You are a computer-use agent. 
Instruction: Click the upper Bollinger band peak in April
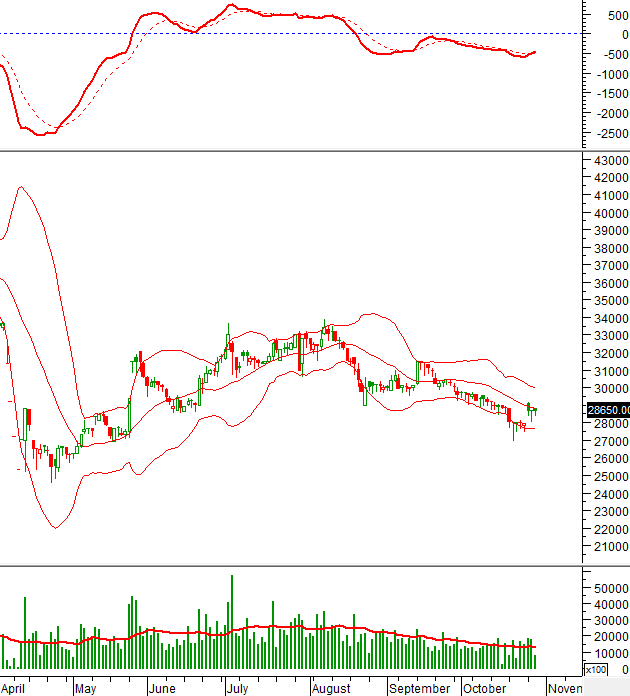tap(21, 187)
